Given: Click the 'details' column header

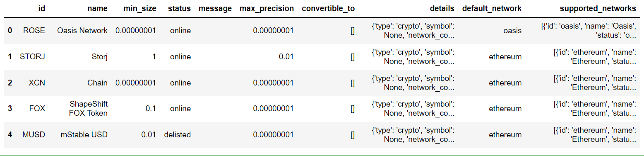Looking at the screenshot, I should tap(442, 8).
